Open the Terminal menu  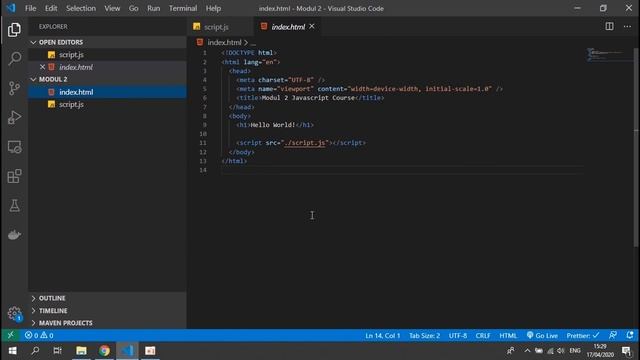click(x=183, y=8)
